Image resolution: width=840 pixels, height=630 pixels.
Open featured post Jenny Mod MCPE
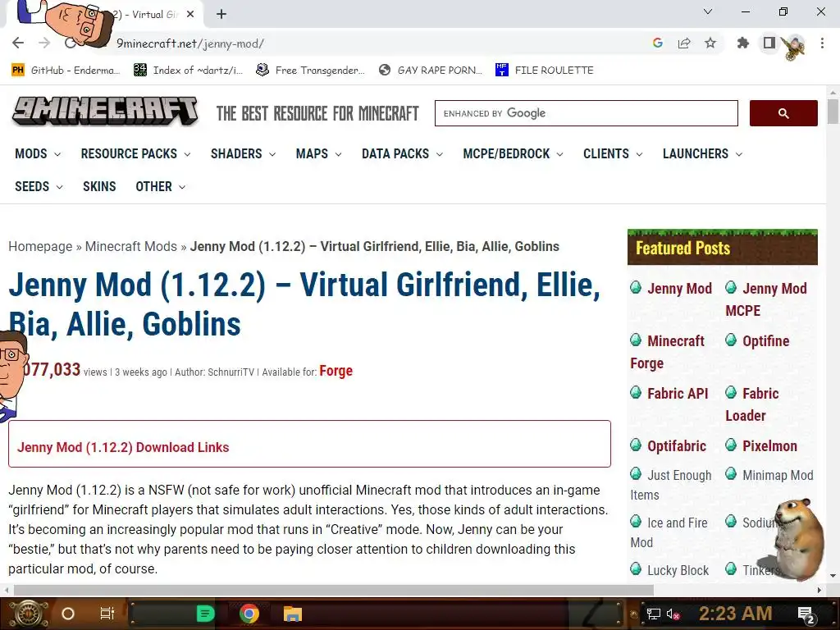click(x=766, y=299)
